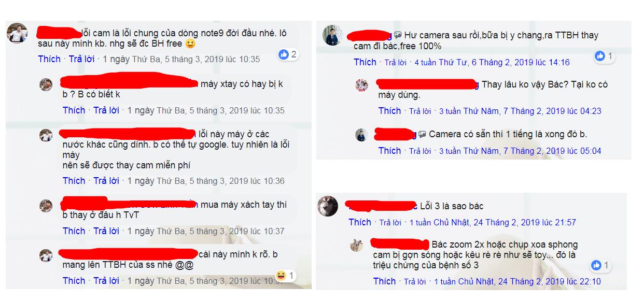Viewport: 644px width, 302px height.
Task: Open the avatar of the "Hư camera sau rồi" commenter
Action: (332, 36)
